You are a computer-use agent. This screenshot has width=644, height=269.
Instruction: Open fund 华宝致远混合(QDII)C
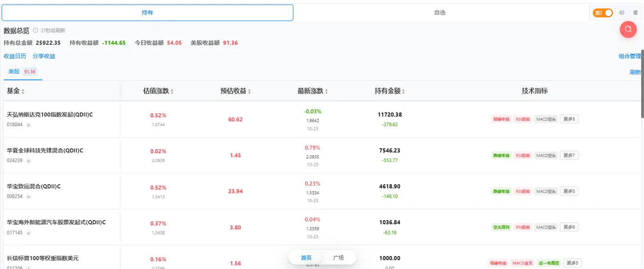(x=34, y=186)
